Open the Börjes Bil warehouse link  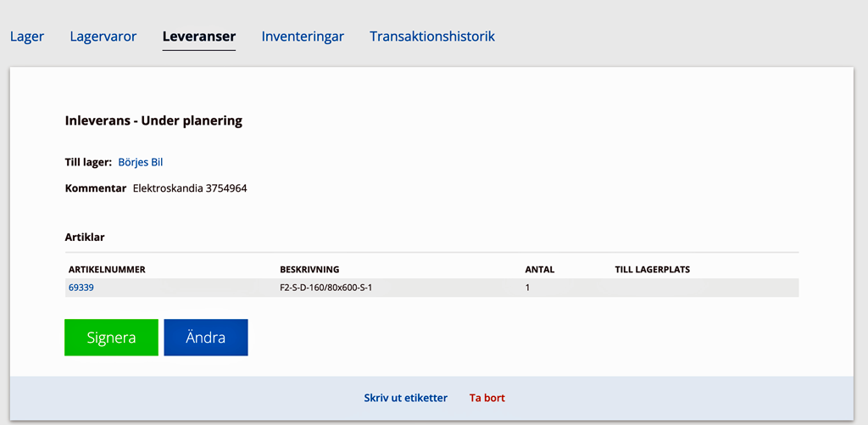[141, 162]
